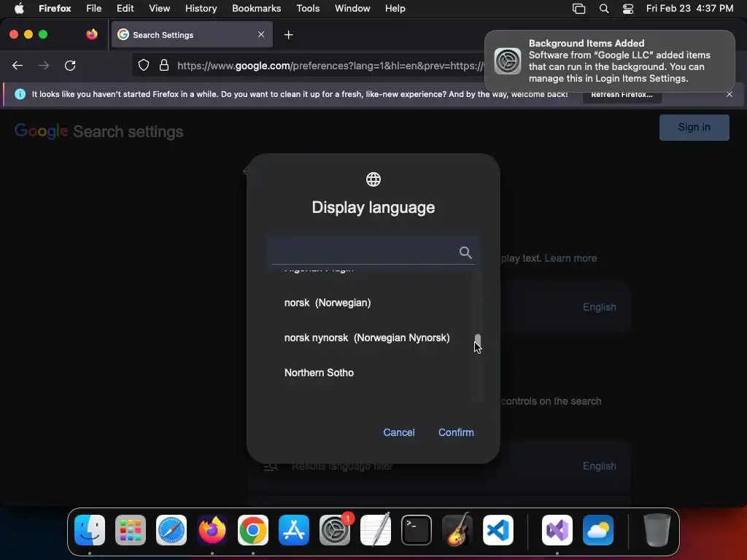Click the date and time in menu bar
This screenshot has height=560, width=747.
[x=689, y=8]
